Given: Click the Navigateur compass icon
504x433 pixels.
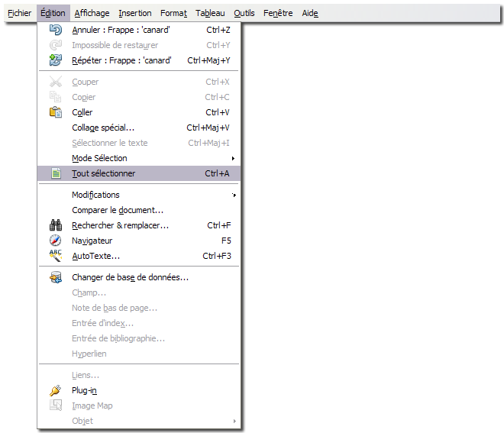Looking at the screenshot, I should [x=56, y=241].
